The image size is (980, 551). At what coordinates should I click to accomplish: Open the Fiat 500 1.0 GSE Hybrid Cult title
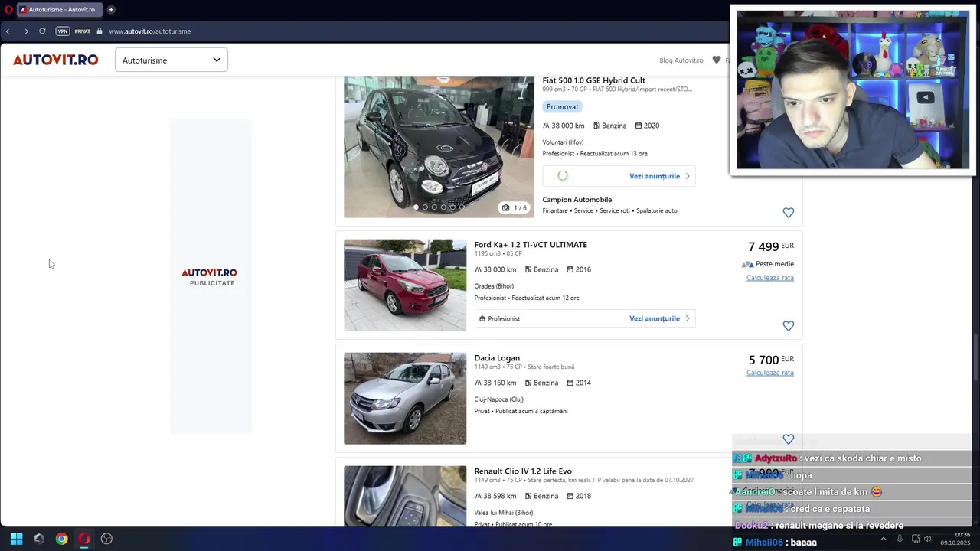[x=593, y=80]
